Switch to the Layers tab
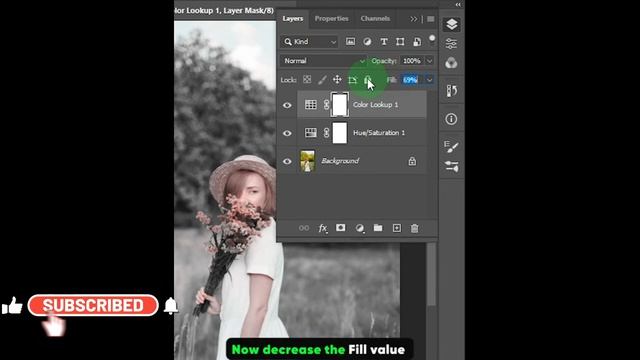Image resolution: width=640 pixels, height=360 pixels. pyautogui.click(x=293, y=19)
